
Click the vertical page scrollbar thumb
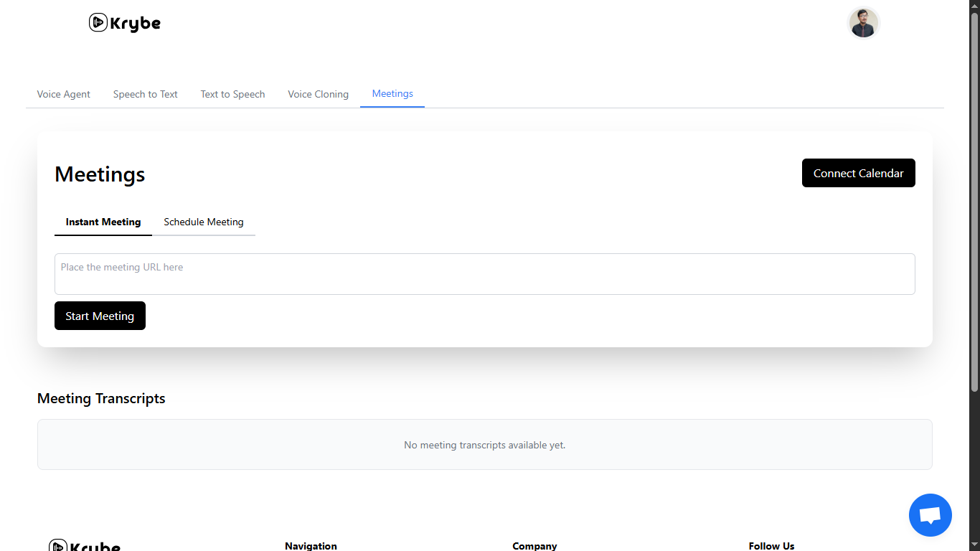click(x=974, y=201)
